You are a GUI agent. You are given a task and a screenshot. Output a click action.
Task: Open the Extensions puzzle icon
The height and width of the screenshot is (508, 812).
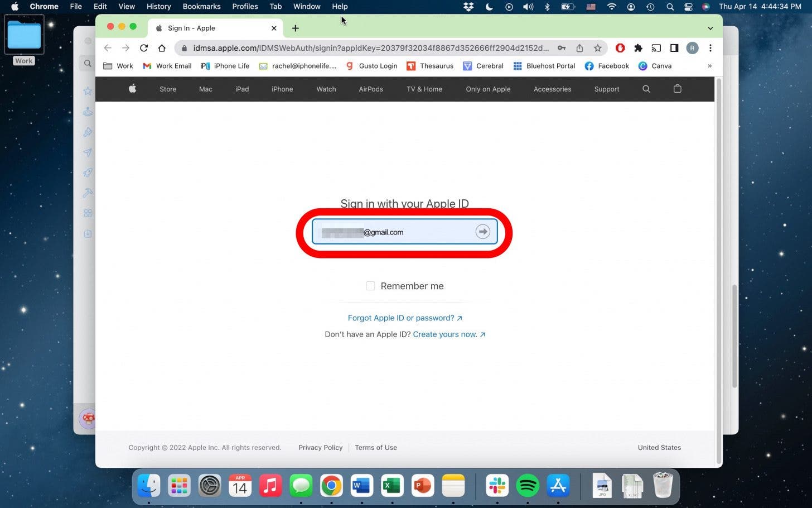[639, 48]
